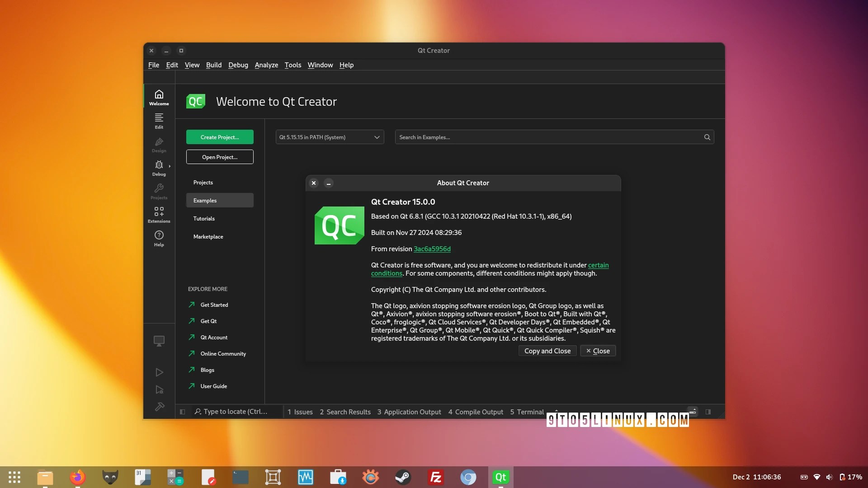Screen dimensions: 868x488
Task: Open the revision 3ac6a5956d link
Action: tap(432, 249)
